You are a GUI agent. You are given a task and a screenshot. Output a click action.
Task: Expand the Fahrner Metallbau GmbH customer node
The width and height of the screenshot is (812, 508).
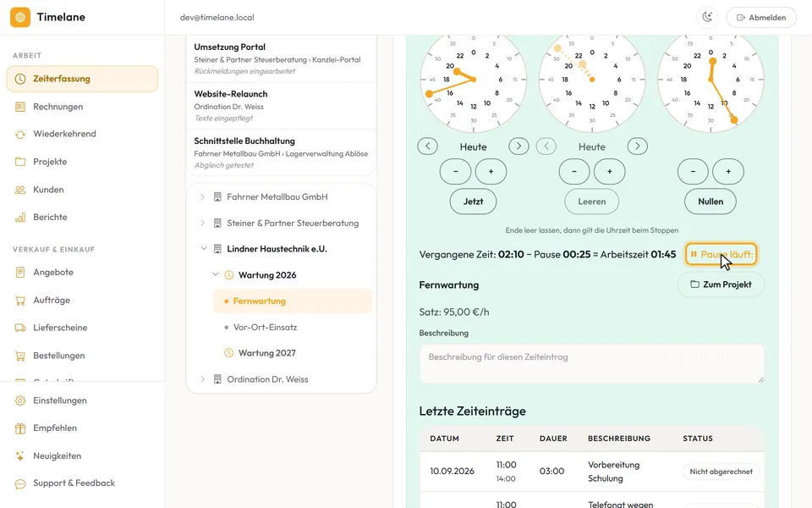tap(202, 197)
